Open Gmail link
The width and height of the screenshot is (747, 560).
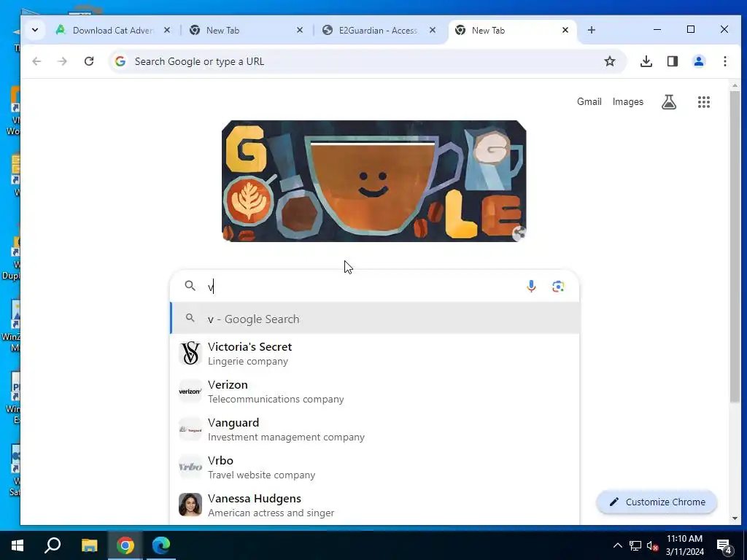tap(589, 101)
